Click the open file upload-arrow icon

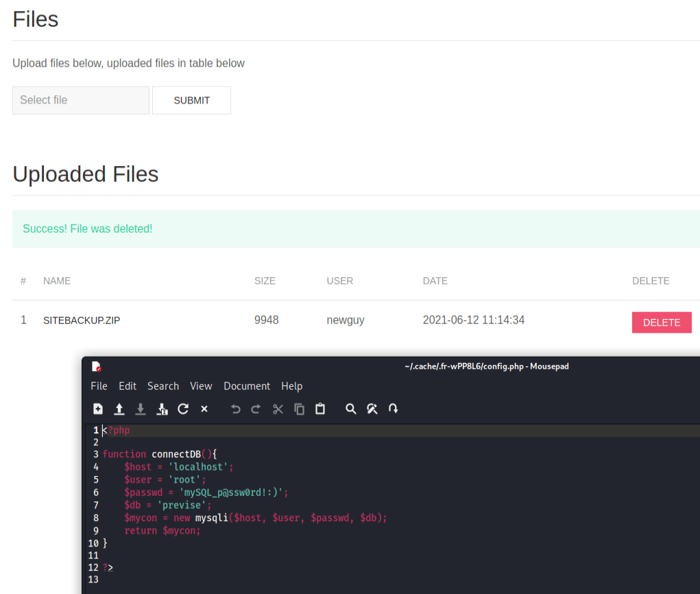pyautogui.click(x=119, y=409)
